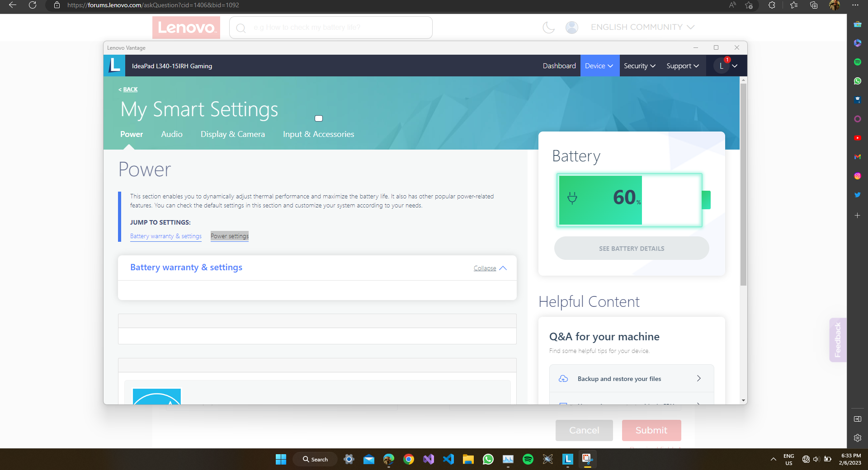Click the Cancel button on forum page

pos(584,430)
